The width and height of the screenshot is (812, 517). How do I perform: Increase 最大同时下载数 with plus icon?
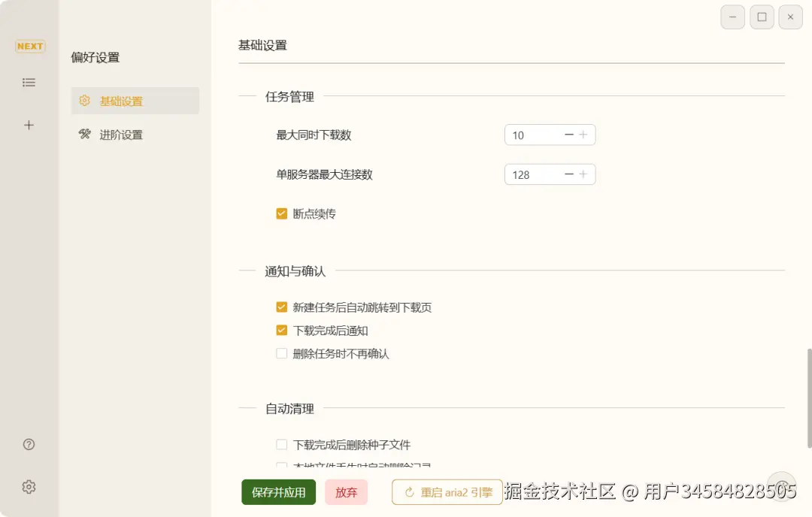click(x=583, y=135)
